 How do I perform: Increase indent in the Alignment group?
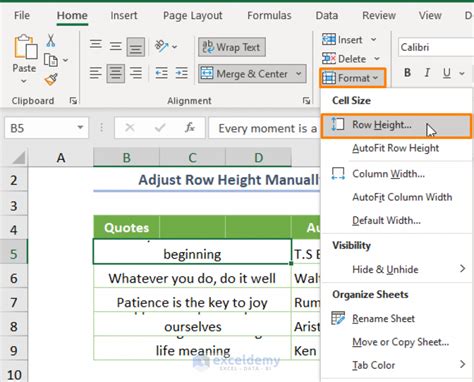[x=182, y=73]
